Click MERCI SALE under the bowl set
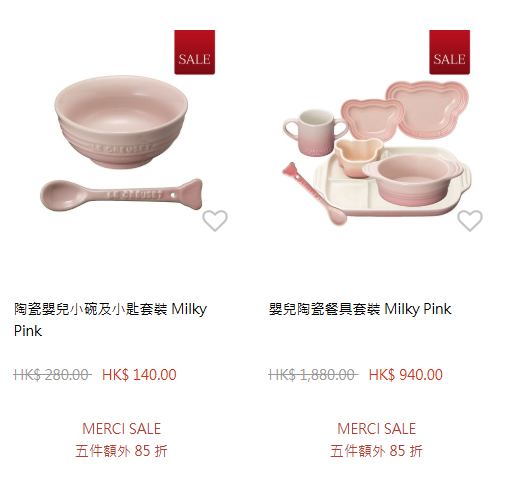 122,429
